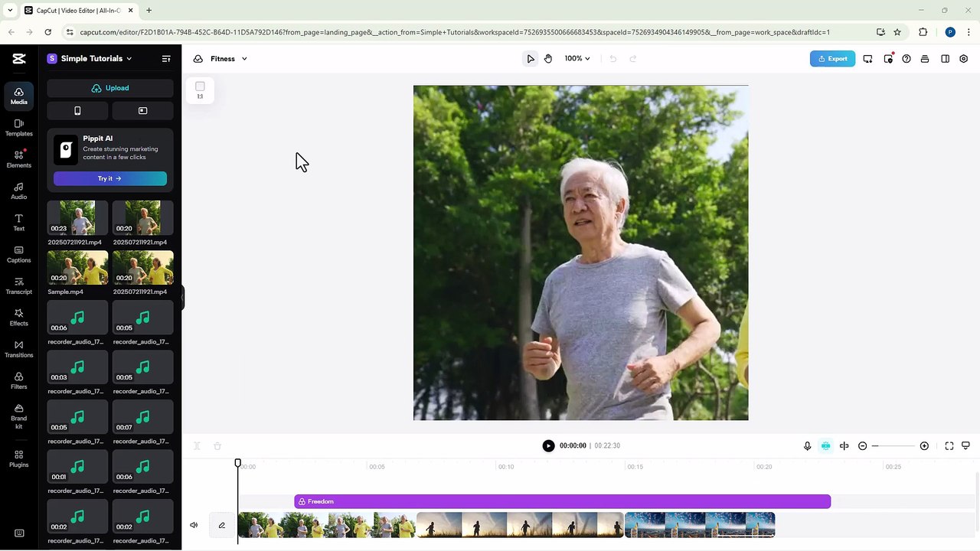Viewport: 980px width, 551px height.
Task: Select the sunset runner clip on timeline
Action: pos(521,525)
